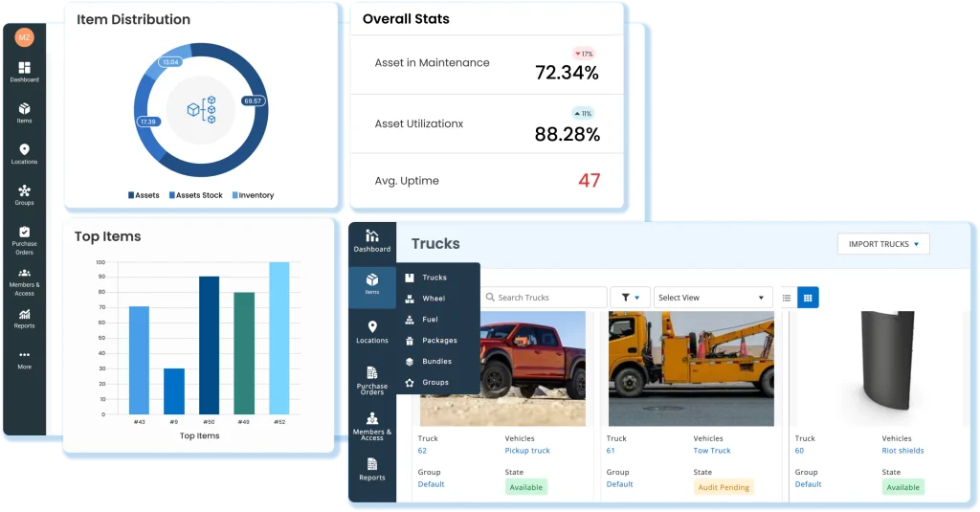The height and width of the screenshot is (512, 980).
Task: Switch to list view
Action: (787, 298)
